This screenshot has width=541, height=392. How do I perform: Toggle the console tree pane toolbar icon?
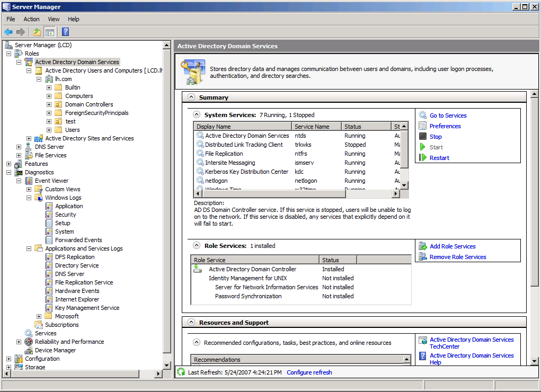point(50,32)
